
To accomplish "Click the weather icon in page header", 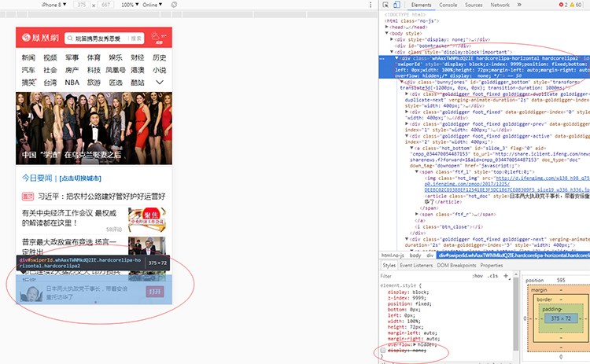I will 156,36.
